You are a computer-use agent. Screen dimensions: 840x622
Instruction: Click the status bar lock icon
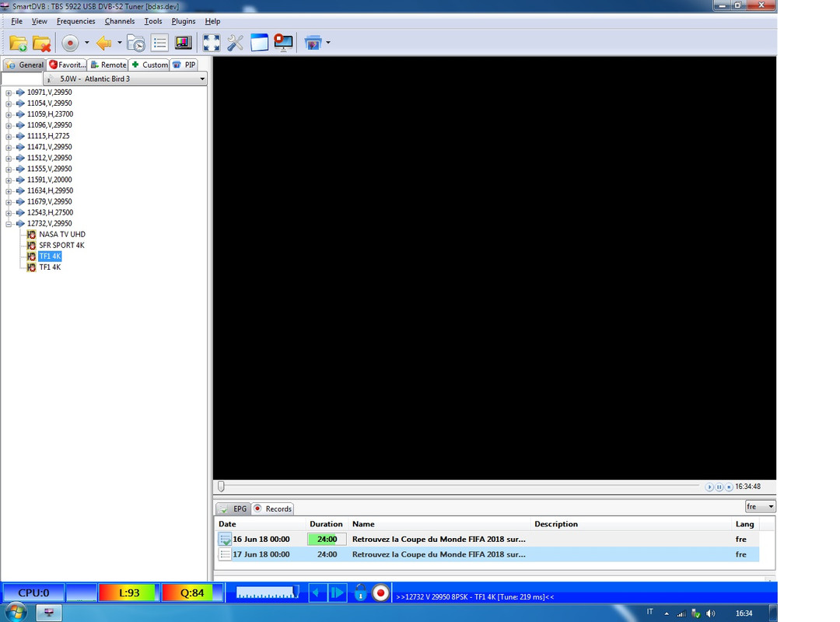tap(361, 592)
